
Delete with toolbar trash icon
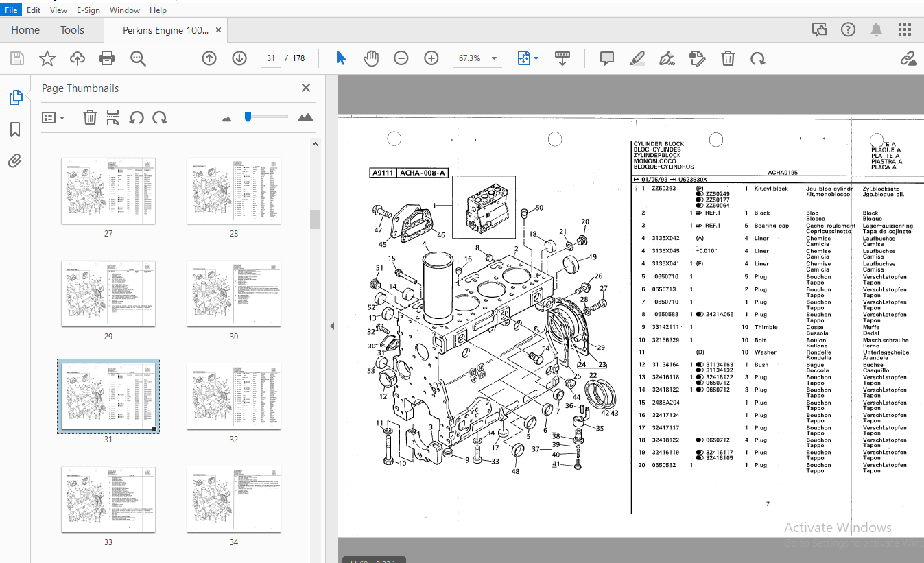click(x=728, y=58)
